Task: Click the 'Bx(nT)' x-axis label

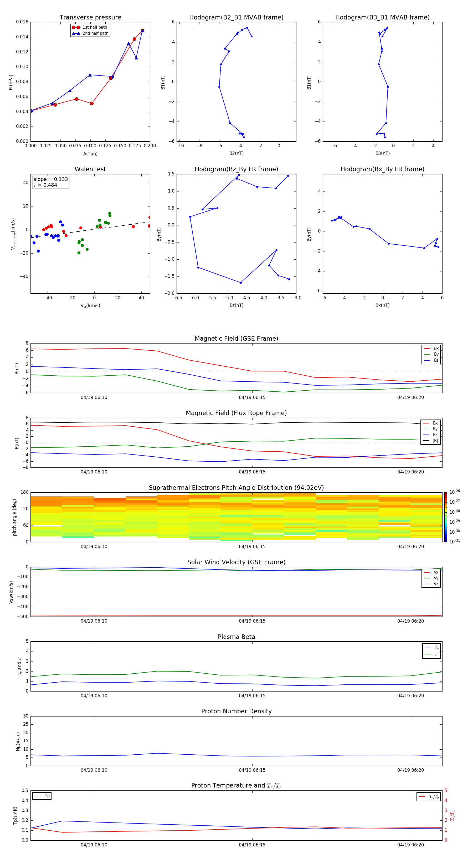Action: coord(382,306)
